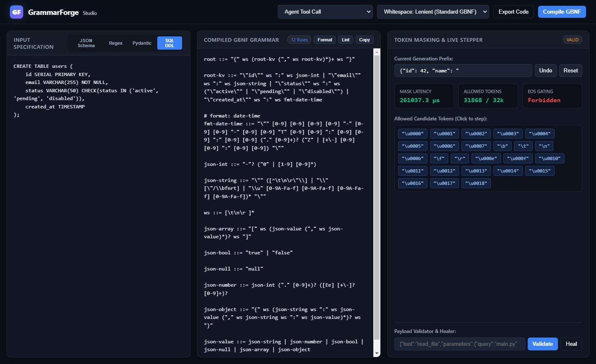The image size is (596, 364).
Task: Format the compiled GBNF grammar
Action: 325,40
